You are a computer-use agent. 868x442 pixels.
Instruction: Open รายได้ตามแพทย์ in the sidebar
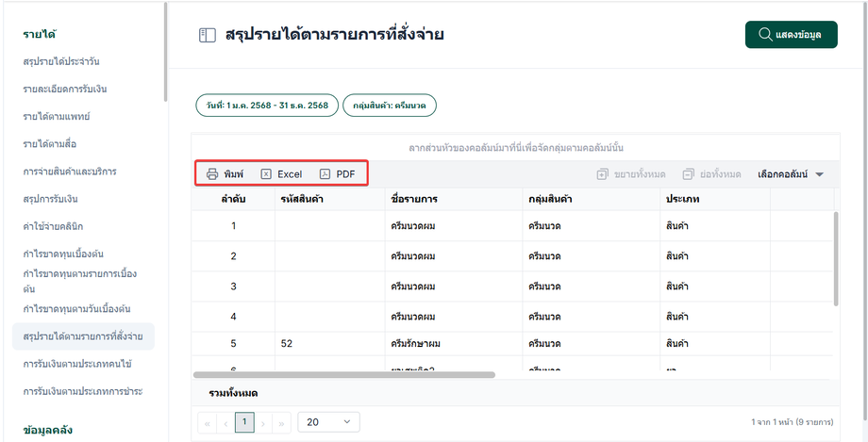57,117
